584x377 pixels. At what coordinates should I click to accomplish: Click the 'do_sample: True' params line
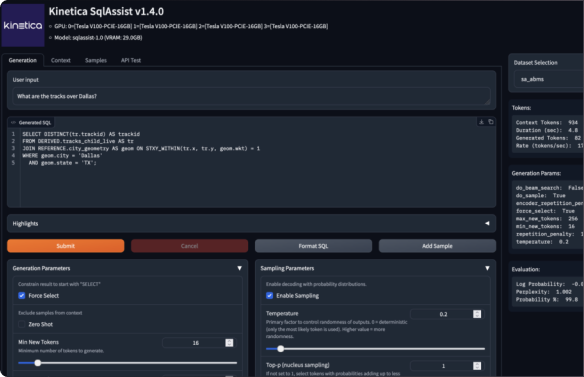coord(540,196)
